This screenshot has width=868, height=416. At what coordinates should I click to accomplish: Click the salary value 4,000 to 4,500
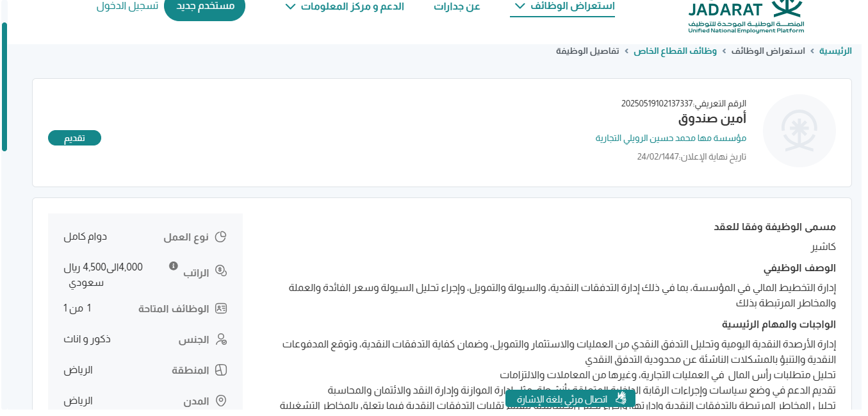pyautogui.click(x=103, y=274)
